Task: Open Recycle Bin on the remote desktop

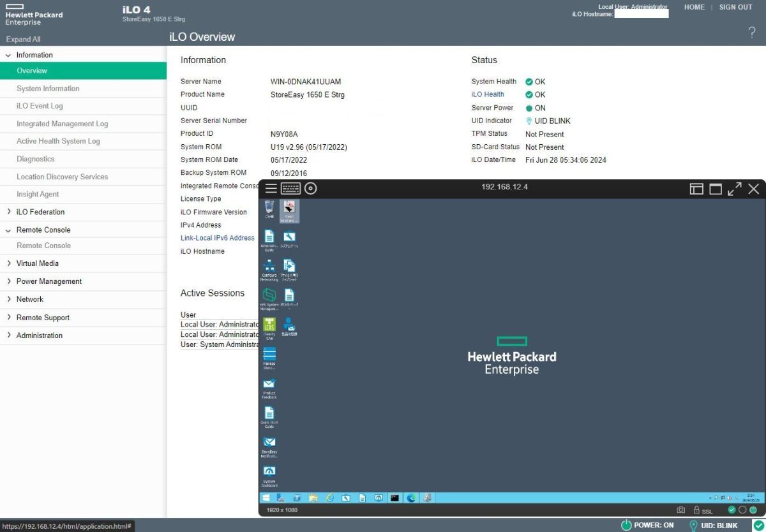Action: (269, 210)
